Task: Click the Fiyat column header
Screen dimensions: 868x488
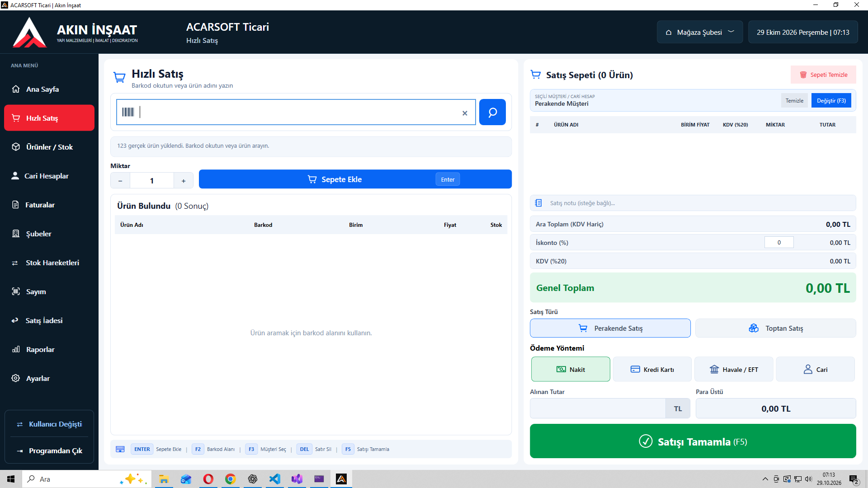Action: pos(450,225)
